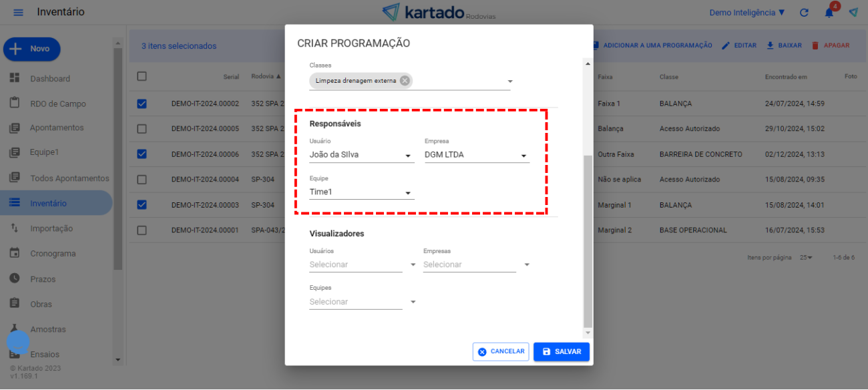Check the DEMO-IT-2024.00005 row checkbox
The height and width of the screenshot is (390, 868).
tap(142, 129)
